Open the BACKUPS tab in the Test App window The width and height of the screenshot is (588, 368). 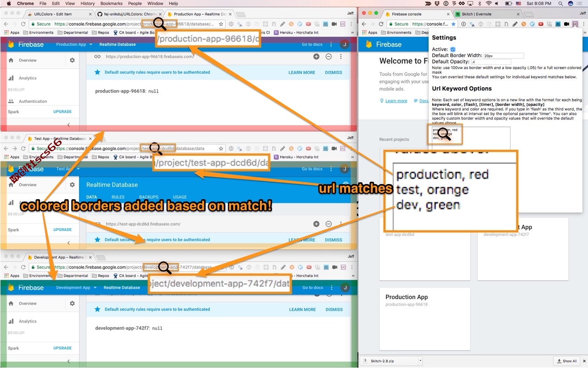click(x=149, y=197)
